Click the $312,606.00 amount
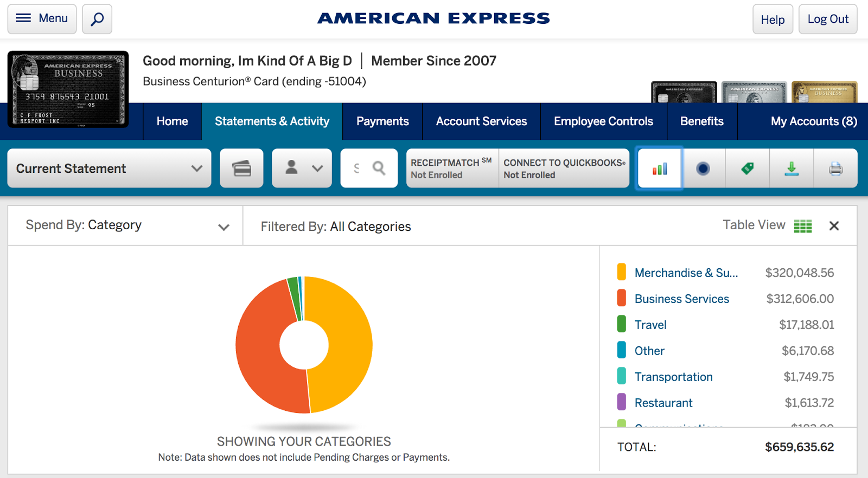Viewport: 868px width, 478px height. click(x=800, y=299)
